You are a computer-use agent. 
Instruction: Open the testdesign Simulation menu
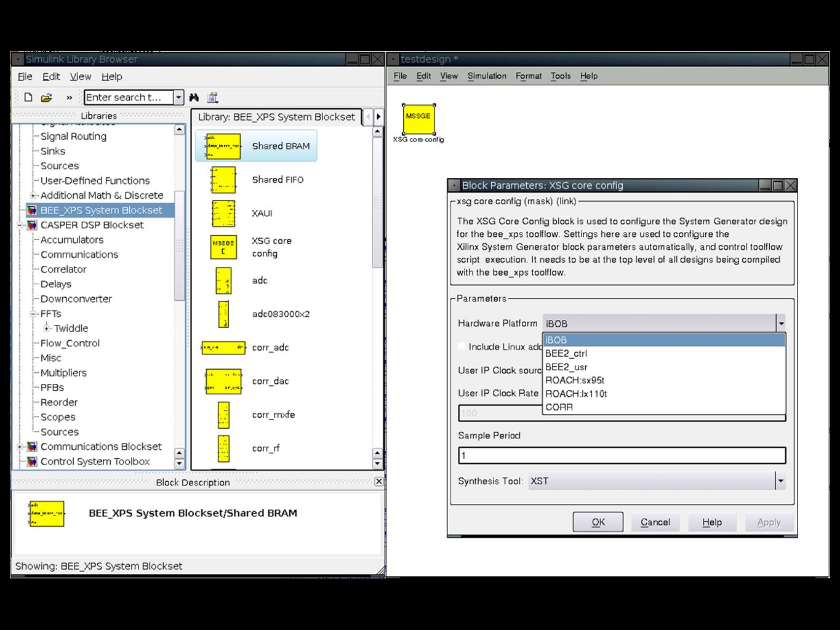tap(487, 76)
